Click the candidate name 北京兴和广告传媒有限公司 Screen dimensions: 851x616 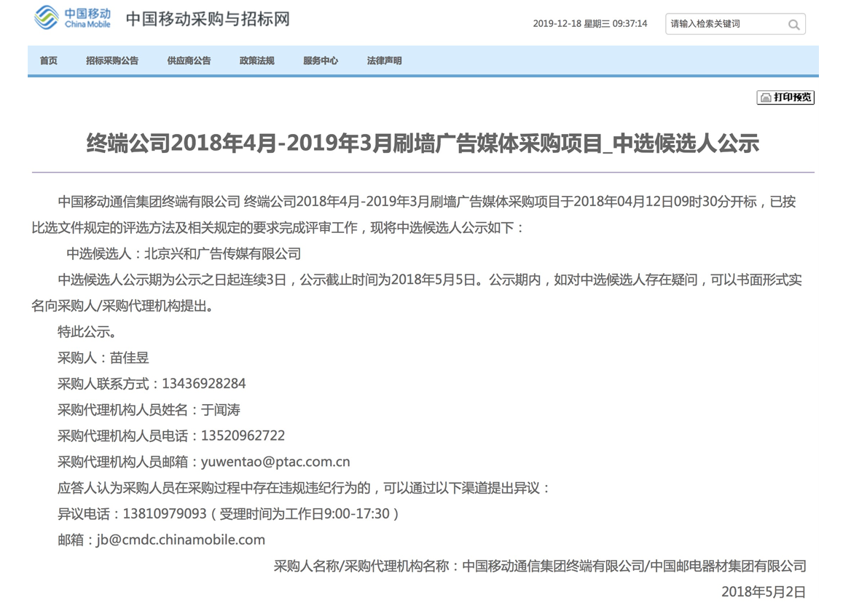tap(223, 254)
